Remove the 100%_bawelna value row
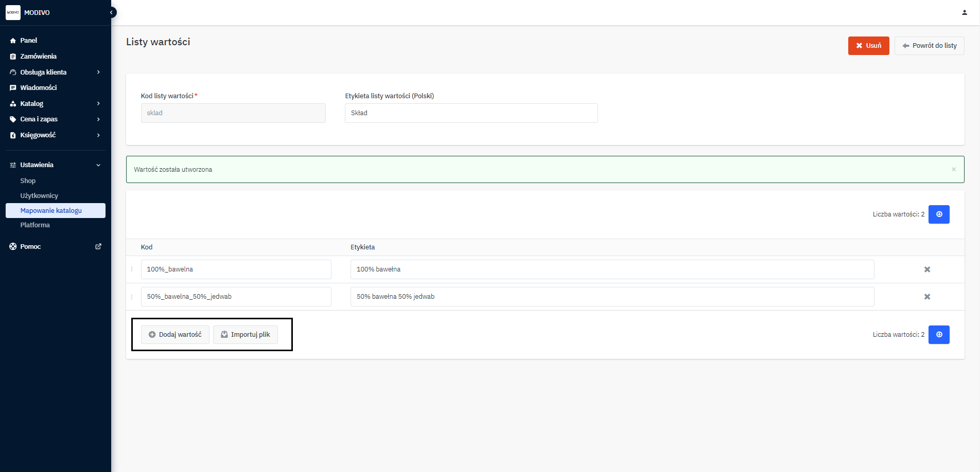Screen dimensions: 980x472 (x=926, y=269)
